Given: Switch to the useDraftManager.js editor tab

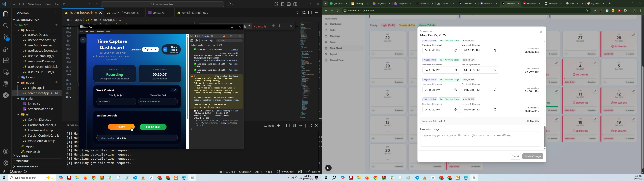Looking at the screenshot, I should coord(125,13).
